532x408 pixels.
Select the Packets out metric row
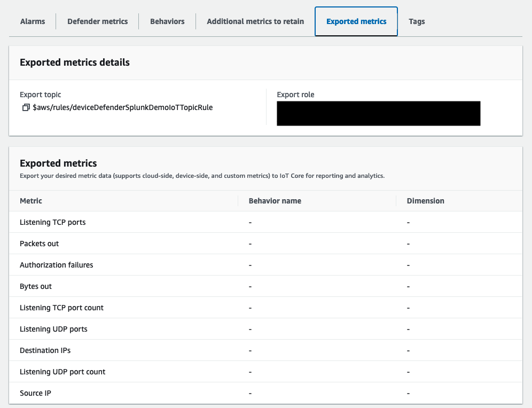(39, 243)
